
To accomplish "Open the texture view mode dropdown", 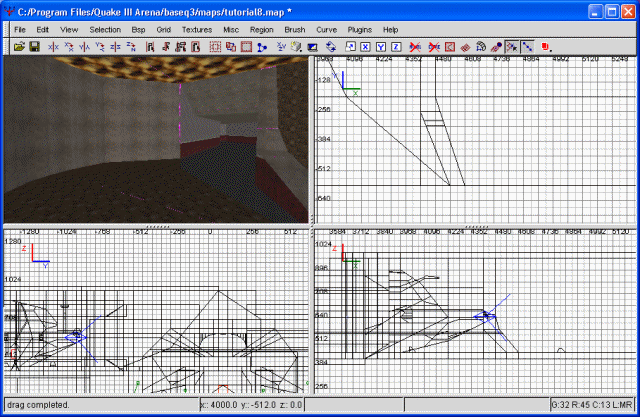I will coord(296,47).
